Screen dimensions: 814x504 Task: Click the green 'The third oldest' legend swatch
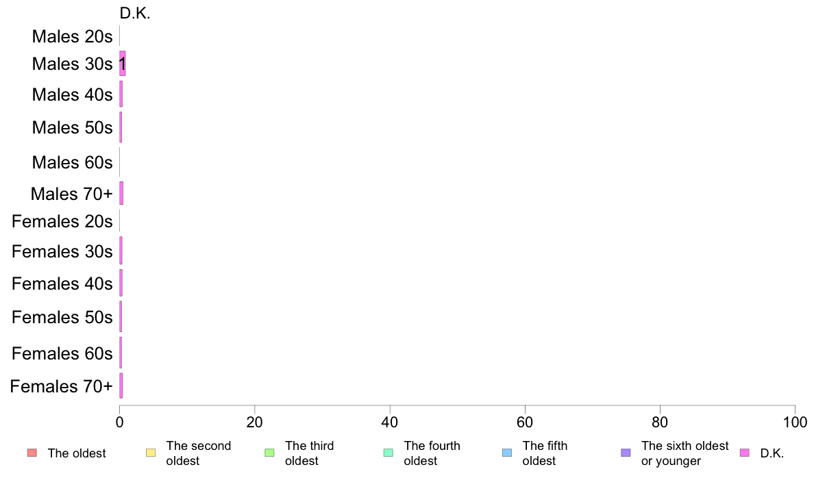pyautogui.click(x=269, y=453)
